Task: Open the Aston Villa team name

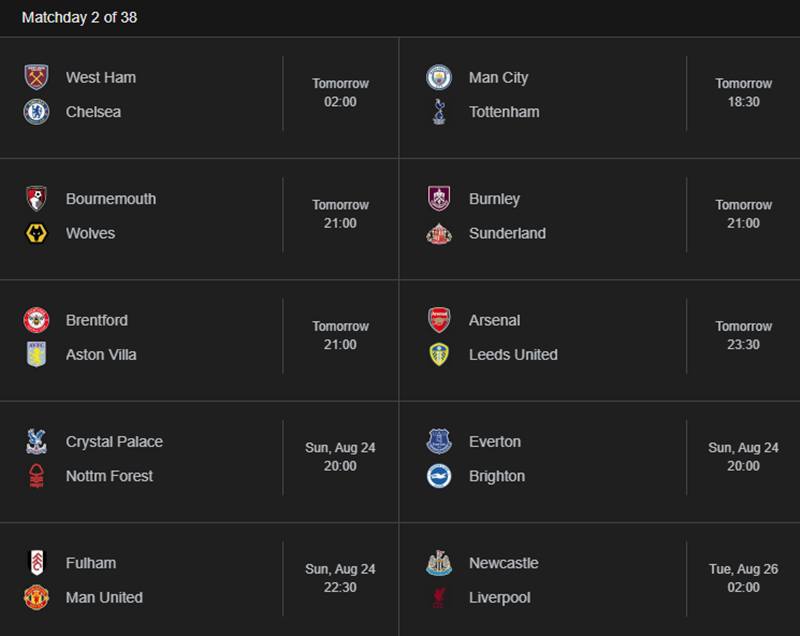Action: click(101, 354)
